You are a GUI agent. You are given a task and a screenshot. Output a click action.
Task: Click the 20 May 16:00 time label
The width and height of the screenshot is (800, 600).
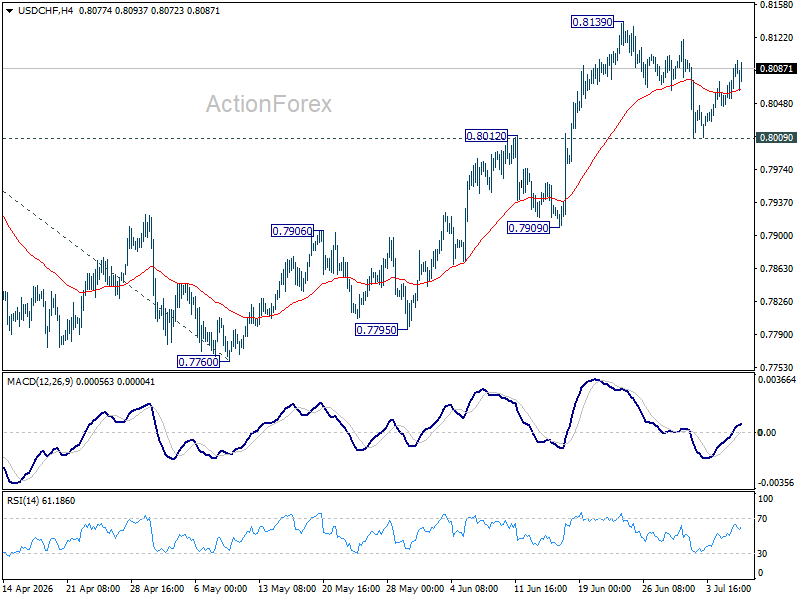coord(351,588)
